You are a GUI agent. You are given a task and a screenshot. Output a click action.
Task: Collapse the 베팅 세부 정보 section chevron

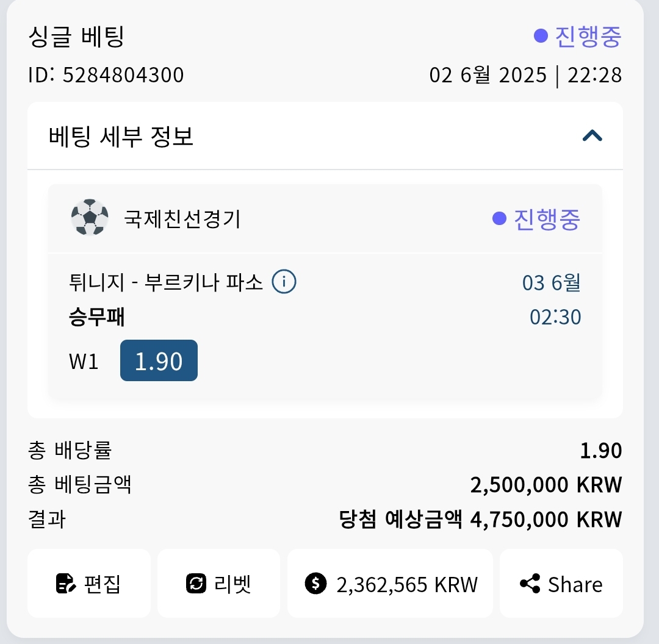coord(592,135)
